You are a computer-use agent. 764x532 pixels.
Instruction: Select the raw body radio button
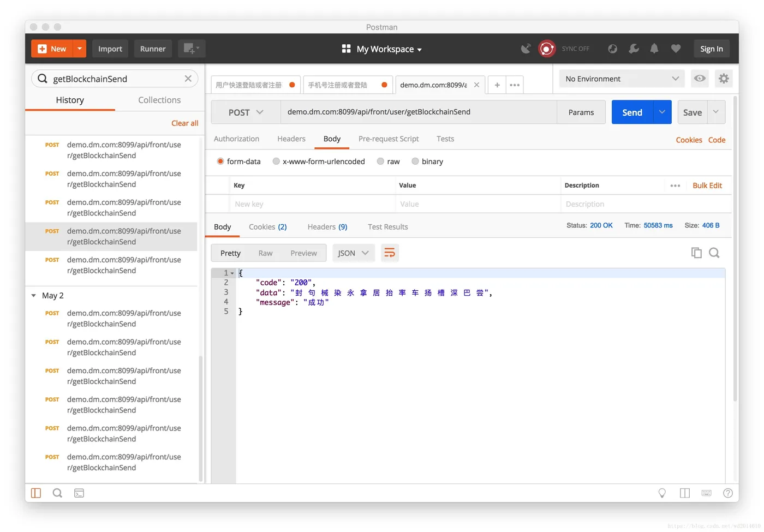[380, 162]
